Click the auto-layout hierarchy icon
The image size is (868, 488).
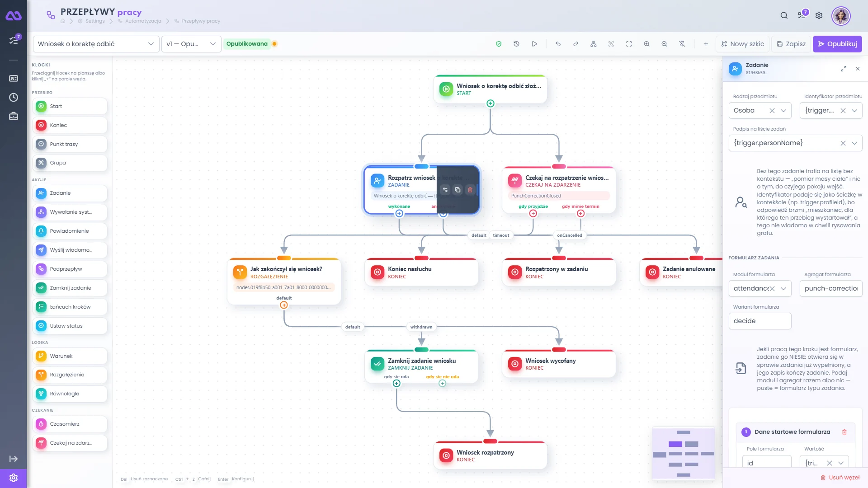click(593, 44)
